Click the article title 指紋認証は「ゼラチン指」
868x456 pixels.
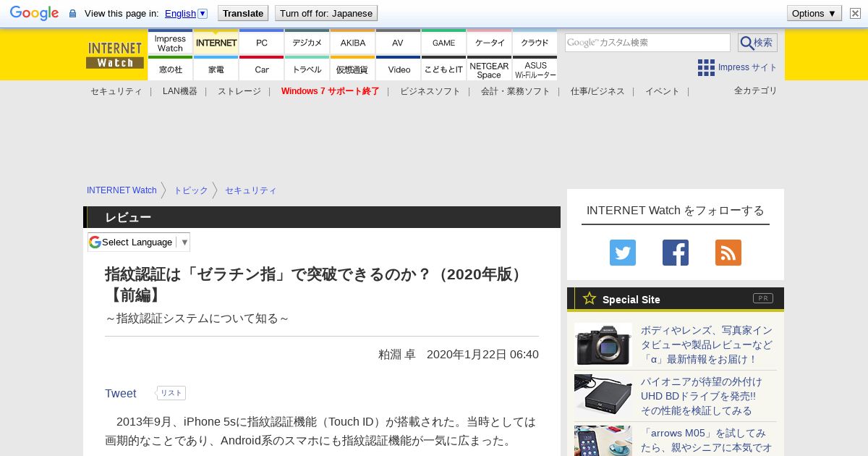point(316,284)
